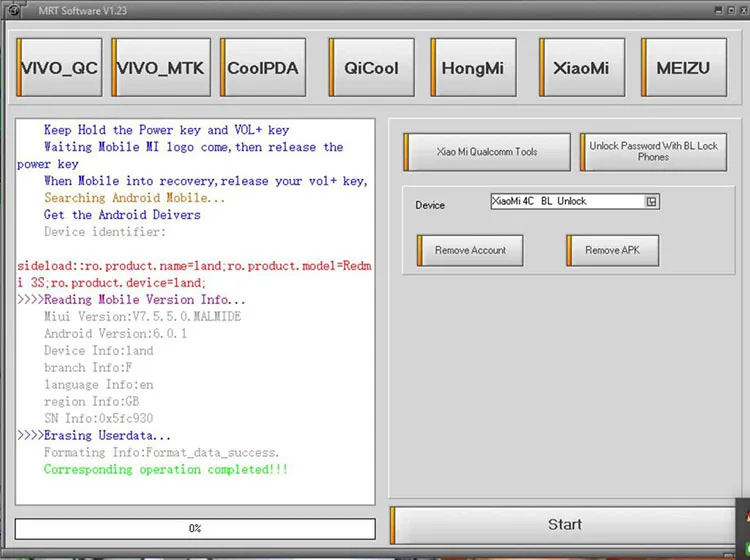The width and height of the screenshot is (750, 560).
Task: Click log line 'Searching Android Mobile...'
Action: 134,198
